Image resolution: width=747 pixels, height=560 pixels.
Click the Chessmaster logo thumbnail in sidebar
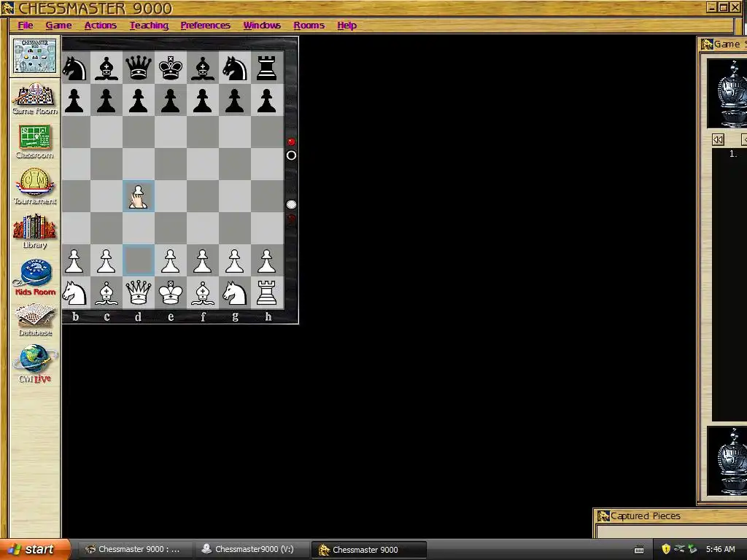[35, 56]
